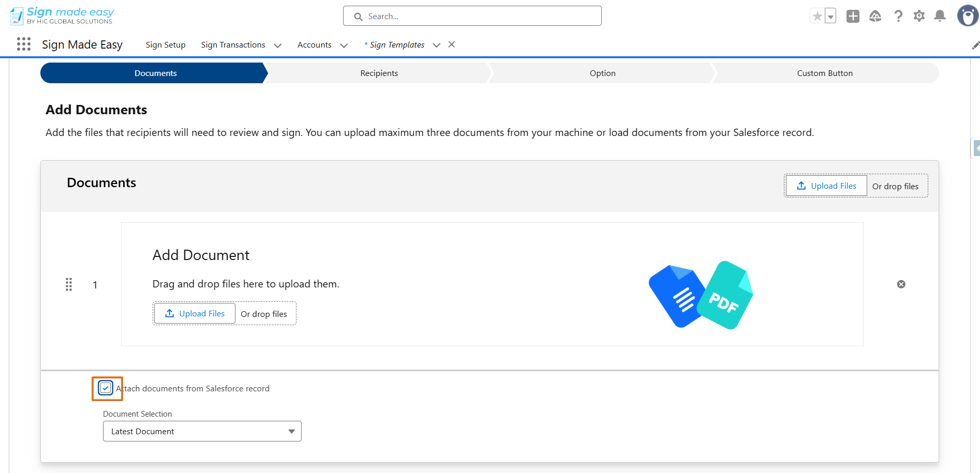Uncheck Attach documents from Salesforce record
Image resolution: width=980 pixels, height=473 pixels.
(x=106, y=388)
